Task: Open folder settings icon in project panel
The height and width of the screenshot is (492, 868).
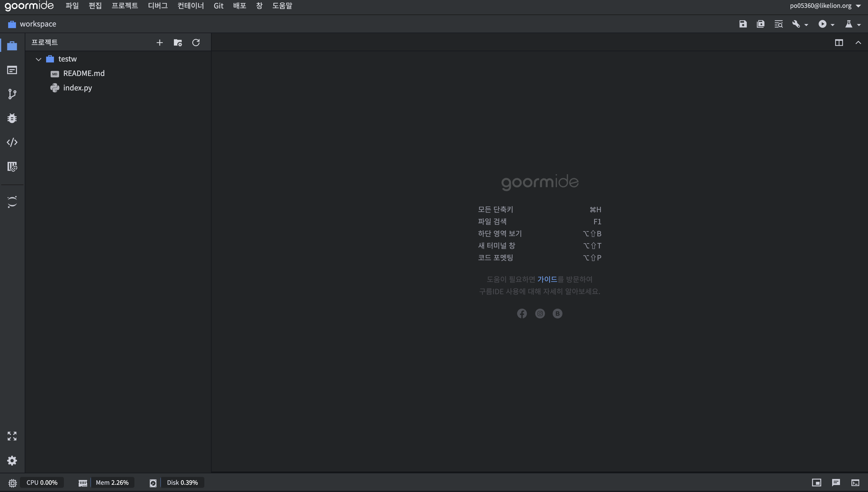Action: pos(178,43)
